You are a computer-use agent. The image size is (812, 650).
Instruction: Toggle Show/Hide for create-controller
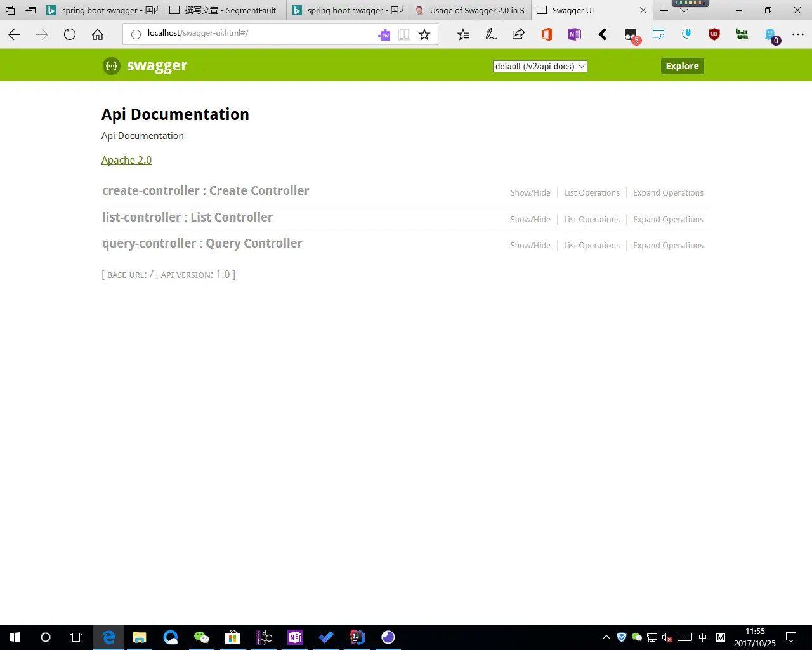point(530,193)
